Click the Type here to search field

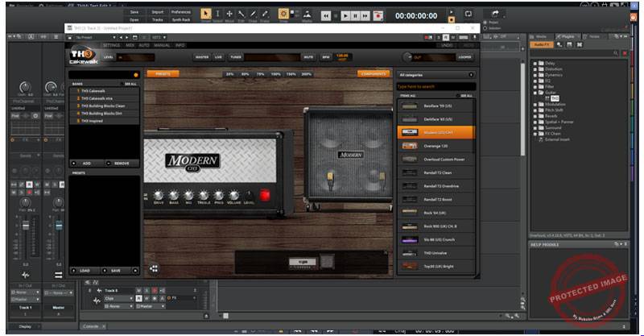tap(436, 87)
